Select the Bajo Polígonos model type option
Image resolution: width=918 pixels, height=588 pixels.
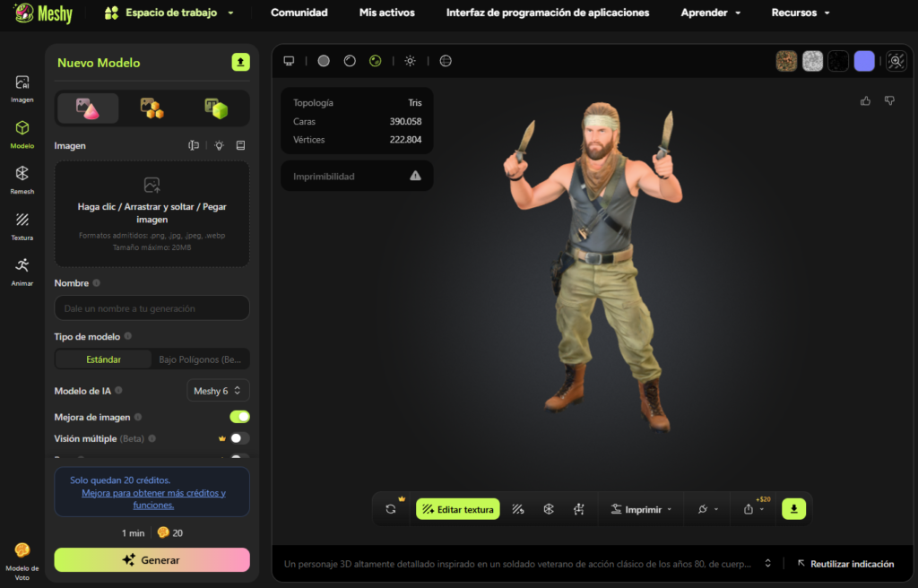point(199,359)
